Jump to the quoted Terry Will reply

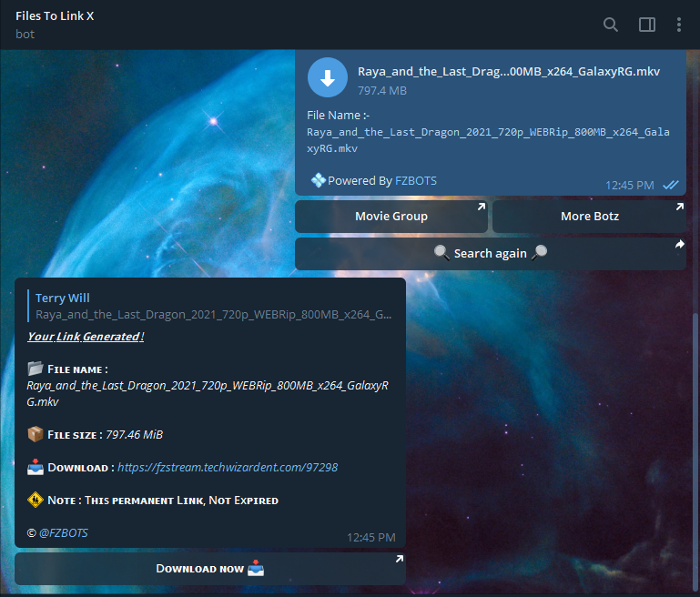click(x=210, y=306)
